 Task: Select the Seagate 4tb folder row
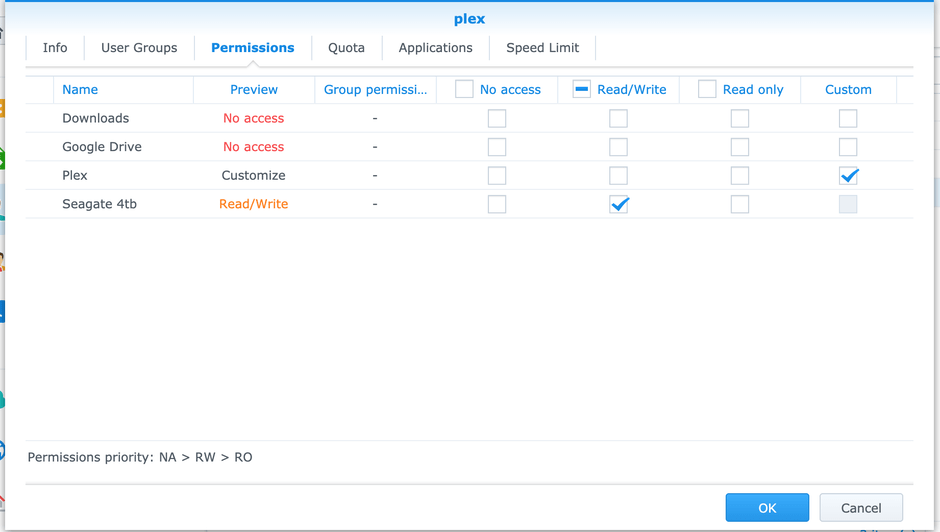point(100,204)
